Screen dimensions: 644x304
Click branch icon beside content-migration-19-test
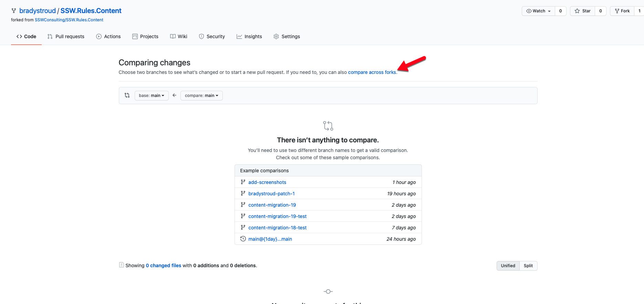tap(243, 216)
